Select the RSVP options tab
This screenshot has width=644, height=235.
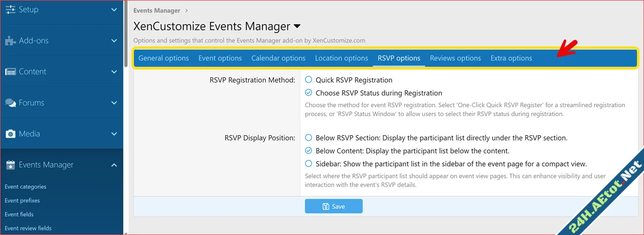point(399,58)
